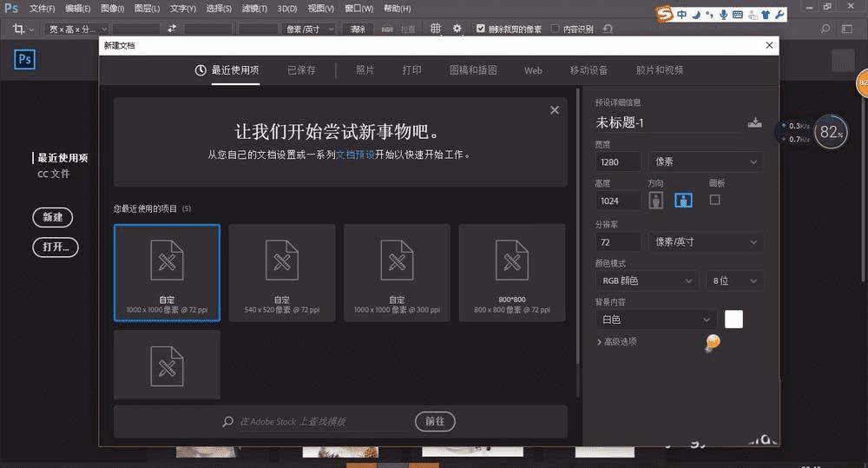
Task: Click 打开... button on start screen
Action: [56, 247]
